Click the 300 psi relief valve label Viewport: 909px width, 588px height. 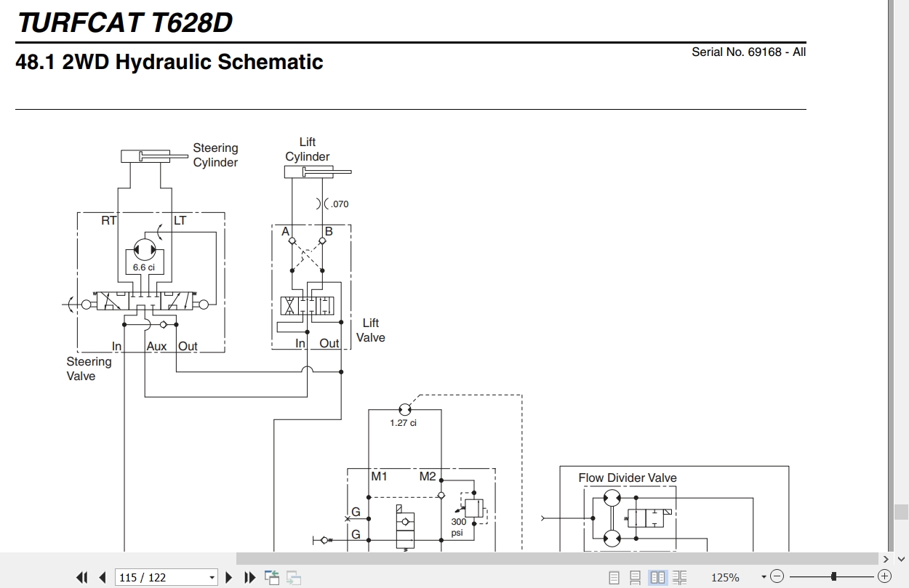pyautogui.click(x=458, y=527)
